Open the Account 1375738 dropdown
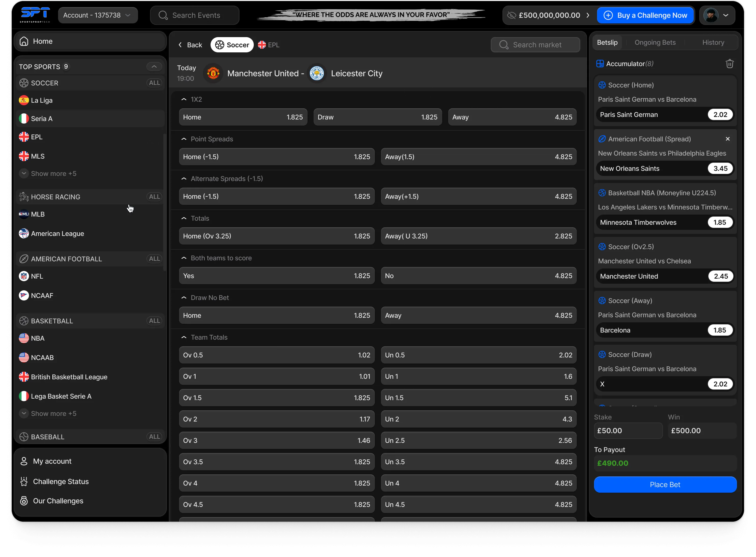 98,15
